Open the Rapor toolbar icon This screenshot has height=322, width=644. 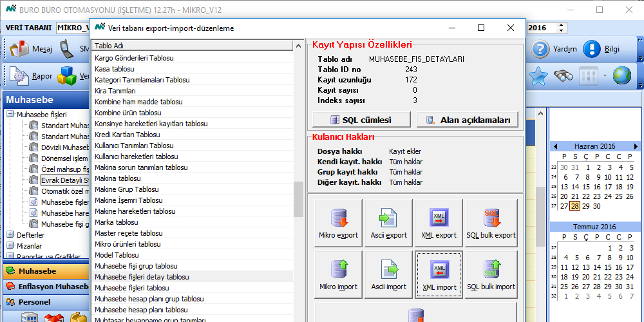[31, 76]
